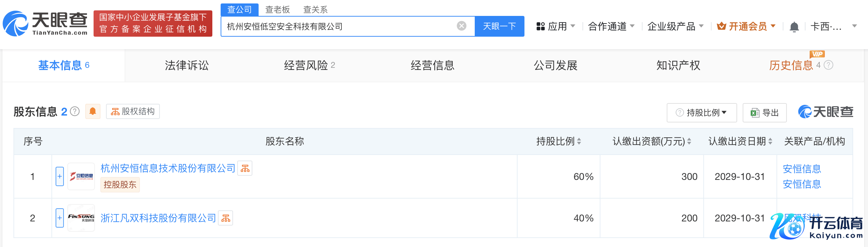Expand second shareholder row with plus
The image size is (868, 247).
pyautogui.click(x=60, y=218)
